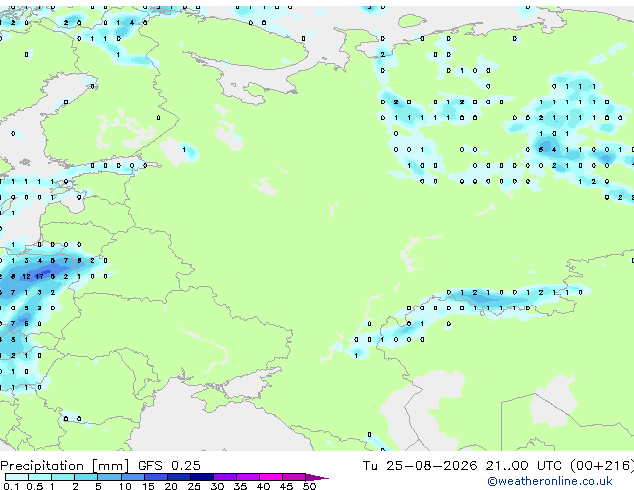Image resolution: width=634 pixels, height=490 pixels.
Task: Click the 'Tu 25-08-2026' date text
Action: (x=420, y=466)
